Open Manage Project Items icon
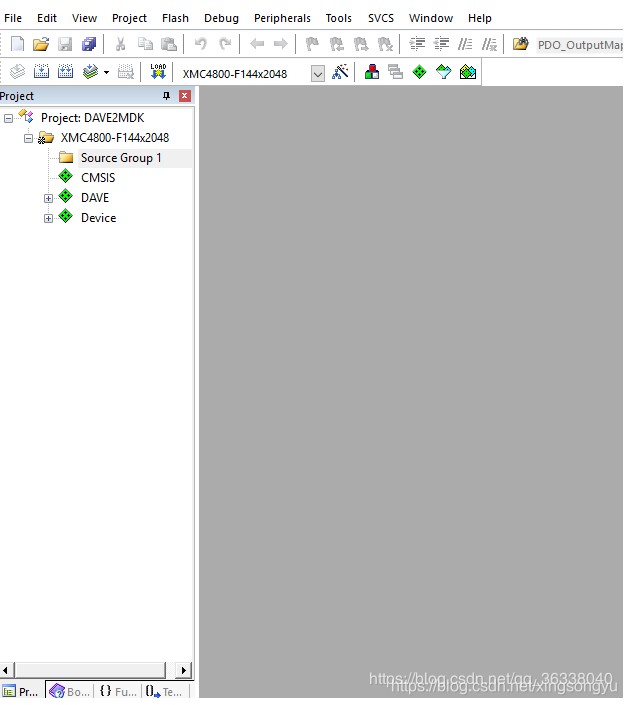This screenshot has height=705, width=627. click(x=372, y=72)
